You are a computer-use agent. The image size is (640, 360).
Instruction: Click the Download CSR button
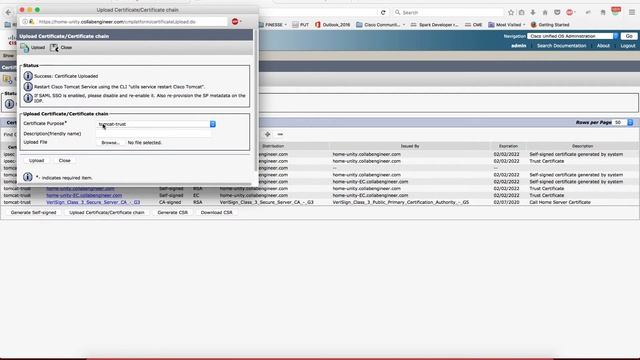click(216, 213)
